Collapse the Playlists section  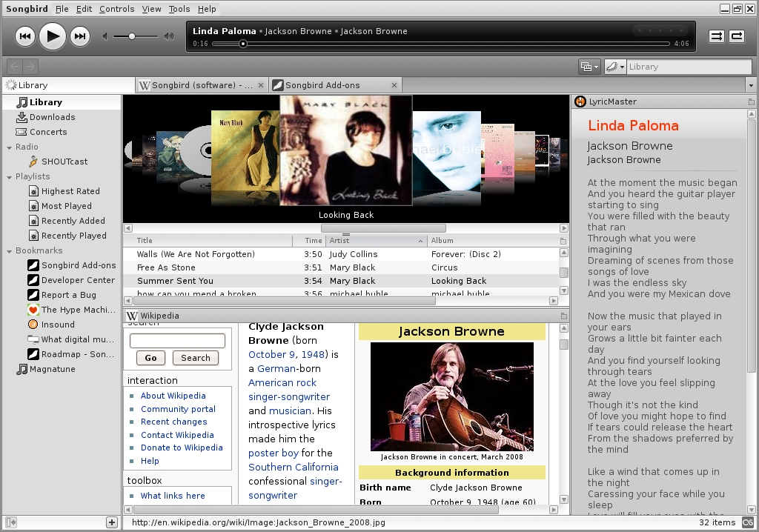click(x=9, y=177)
